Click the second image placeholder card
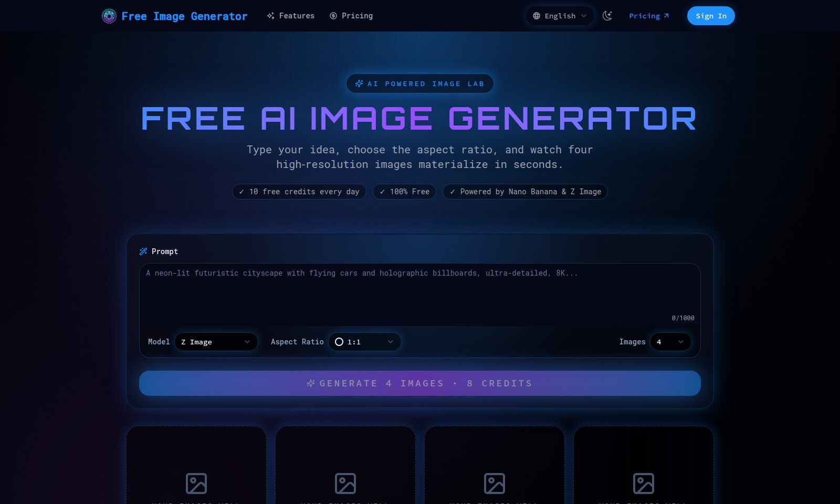The height and width of the screenshot is (504, 840). tap(345, 465)
